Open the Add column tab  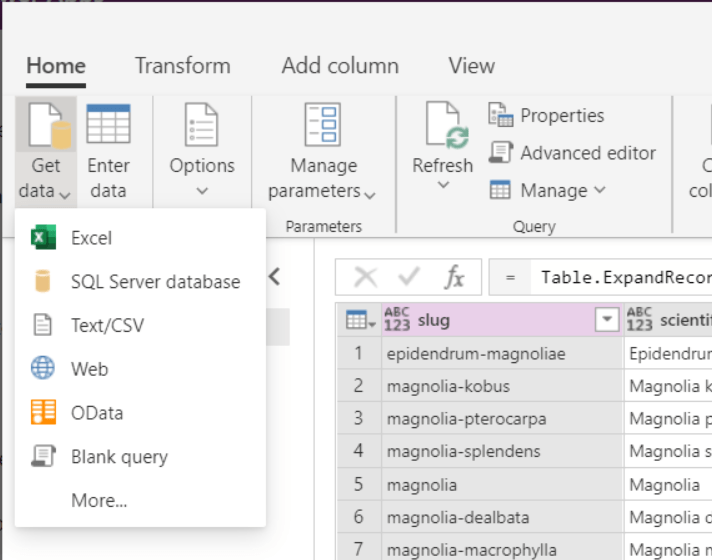(x=340, y=66)
